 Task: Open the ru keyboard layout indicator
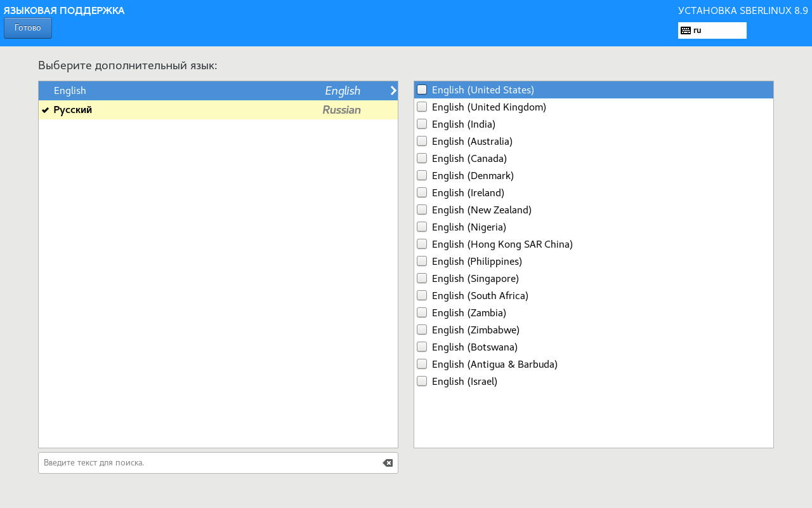(712, 30)
